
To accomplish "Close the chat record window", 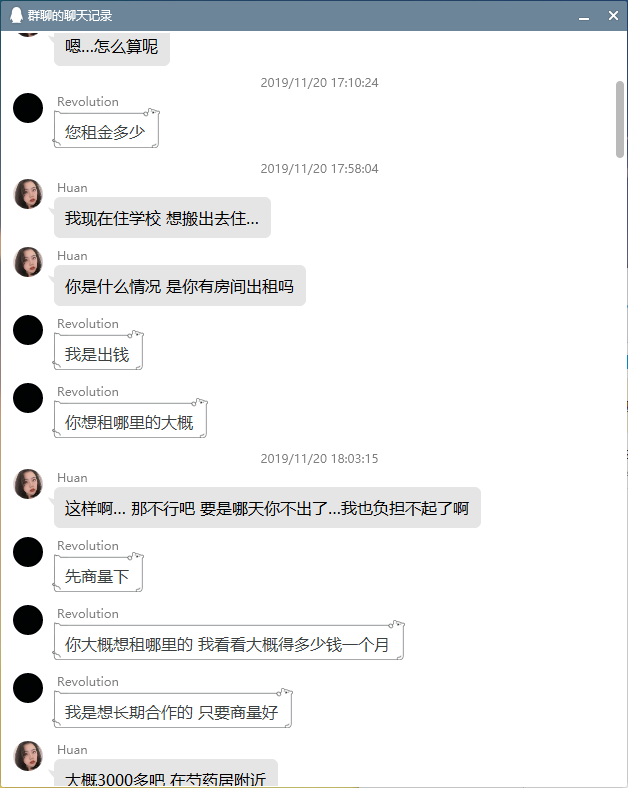I will 613,16.
